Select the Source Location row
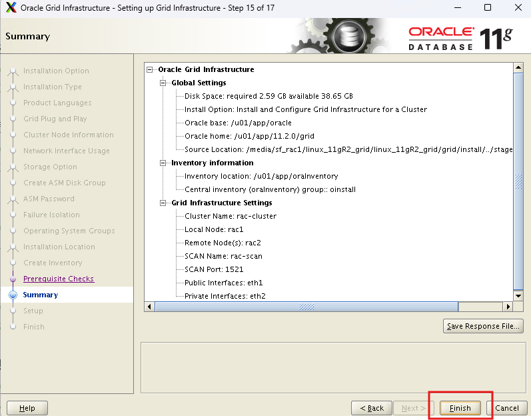This screenshot has height=420, width=531. (x=348, y=149)
